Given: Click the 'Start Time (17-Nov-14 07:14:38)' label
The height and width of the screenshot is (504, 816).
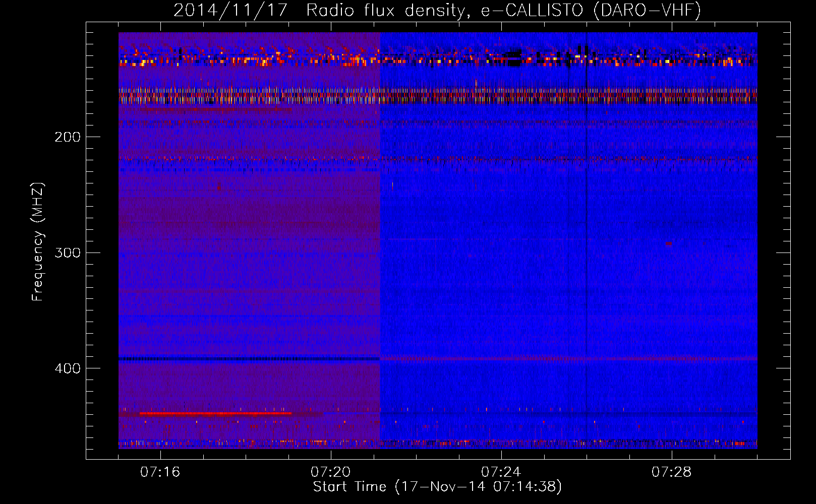Looking at the screenshot, I should [x=437, y=487].
